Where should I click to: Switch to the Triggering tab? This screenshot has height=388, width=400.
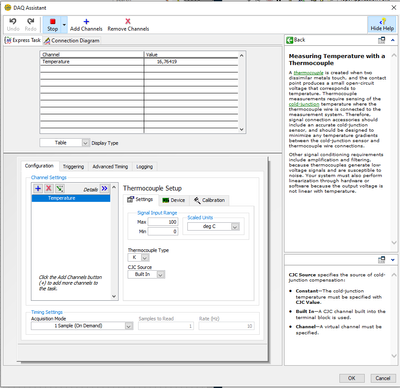click(x=73, y=166)
